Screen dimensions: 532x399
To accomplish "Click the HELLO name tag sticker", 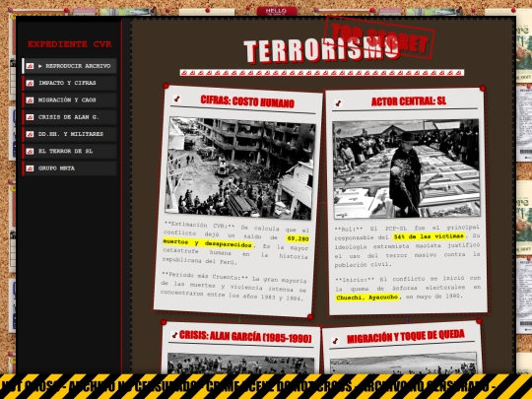I will [x=277, y=11].
